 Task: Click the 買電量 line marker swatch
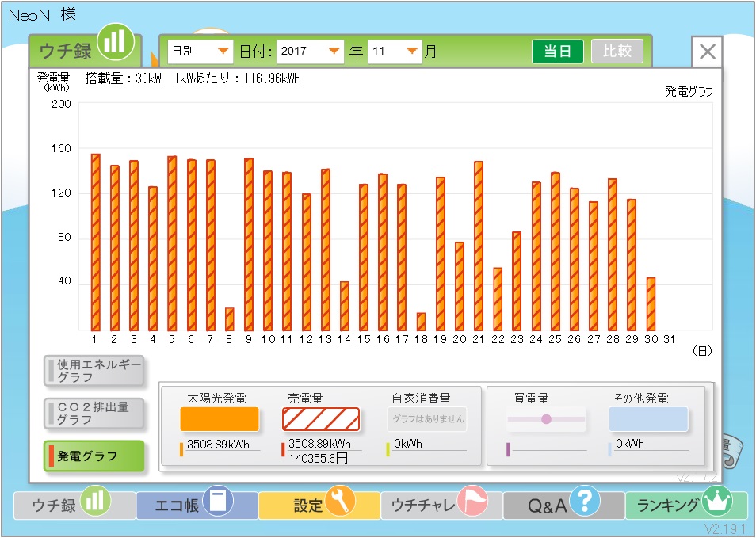coord(546,419)
